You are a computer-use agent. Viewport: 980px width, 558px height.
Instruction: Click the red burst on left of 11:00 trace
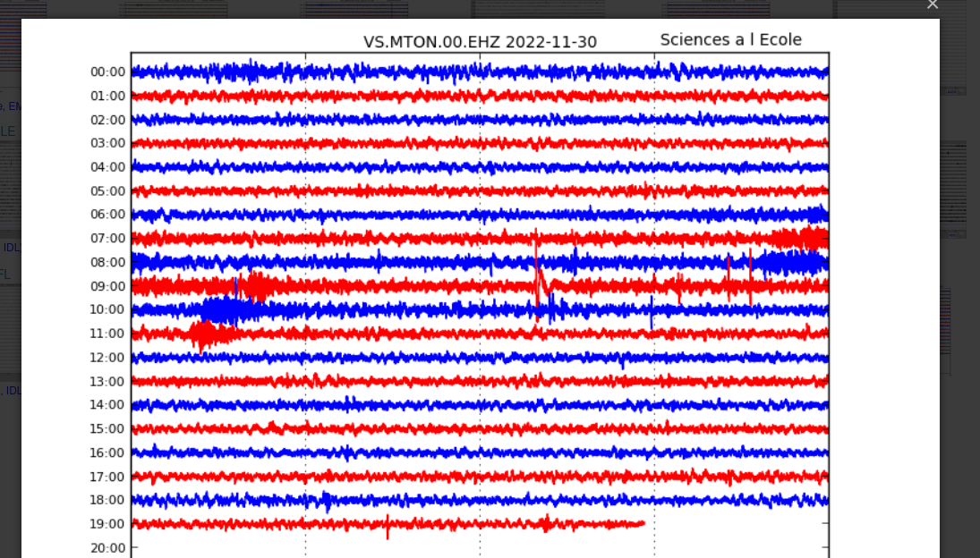[202, 334]
